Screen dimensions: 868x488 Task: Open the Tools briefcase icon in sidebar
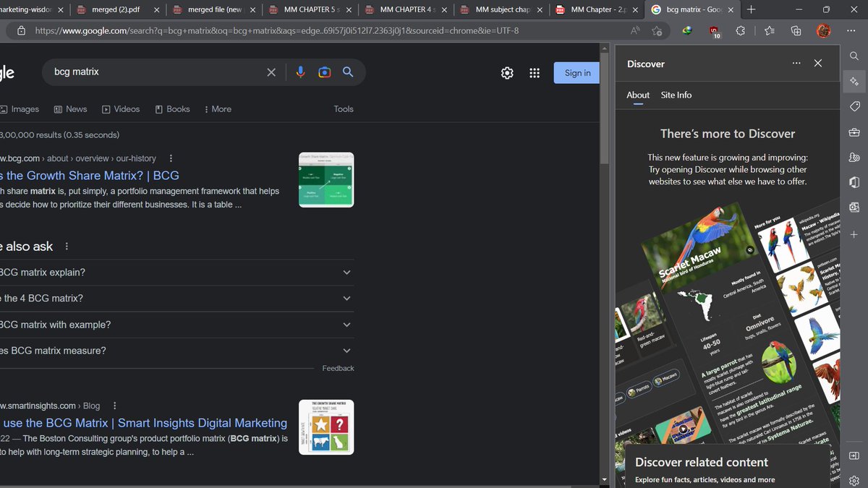pyautogui.click(x=854, y=132)
